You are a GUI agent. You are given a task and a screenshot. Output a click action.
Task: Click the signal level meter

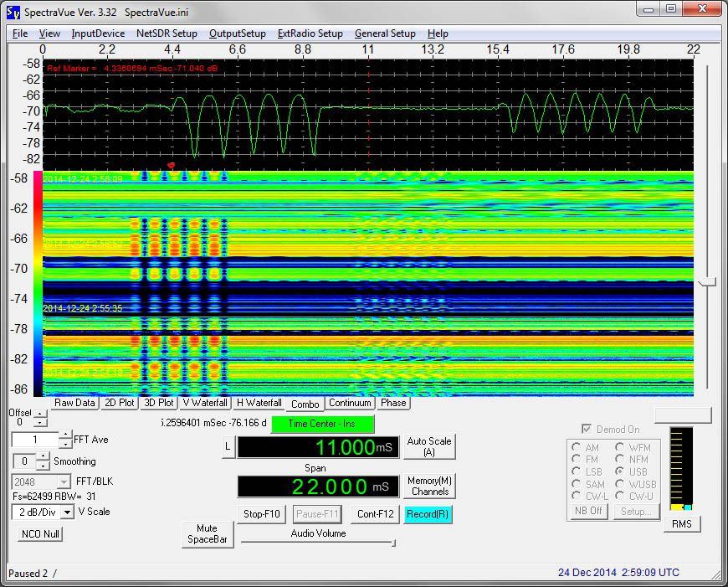[681, 469]
